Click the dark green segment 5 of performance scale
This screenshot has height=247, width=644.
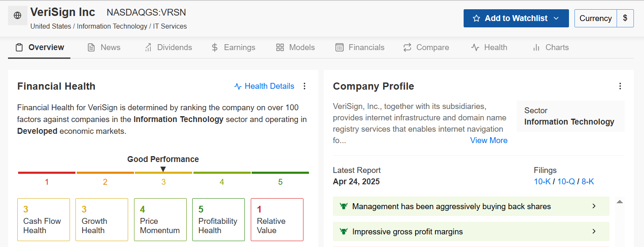tap(280, 173)
